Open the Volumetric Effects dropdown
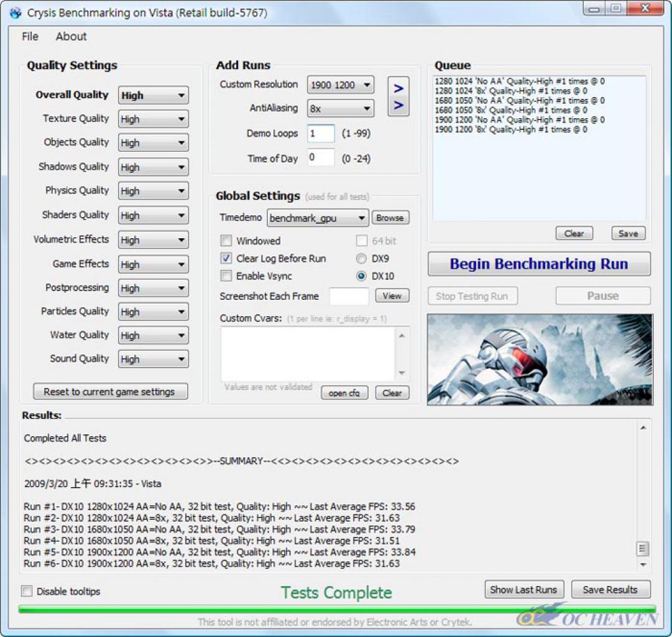The width and height of the screenshot is (672, 637). point(153,239)
